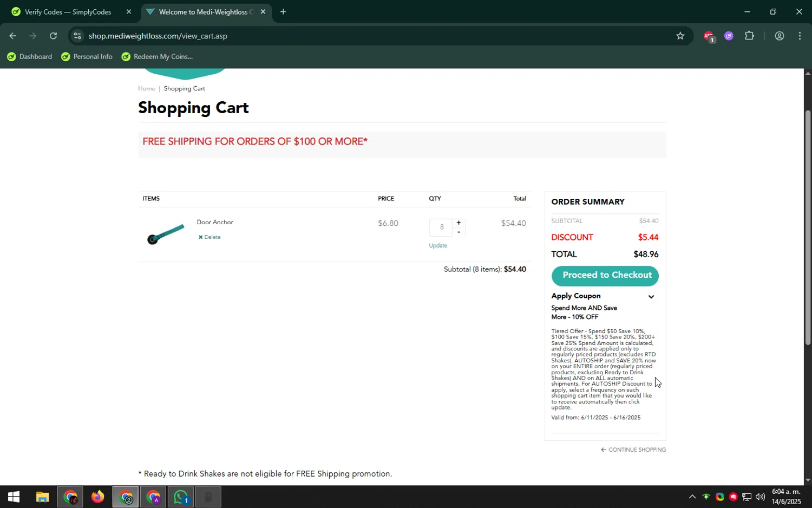Viewport: 812px width, 508px height.
Task: Reload the cart page
Action: (53, 36)
